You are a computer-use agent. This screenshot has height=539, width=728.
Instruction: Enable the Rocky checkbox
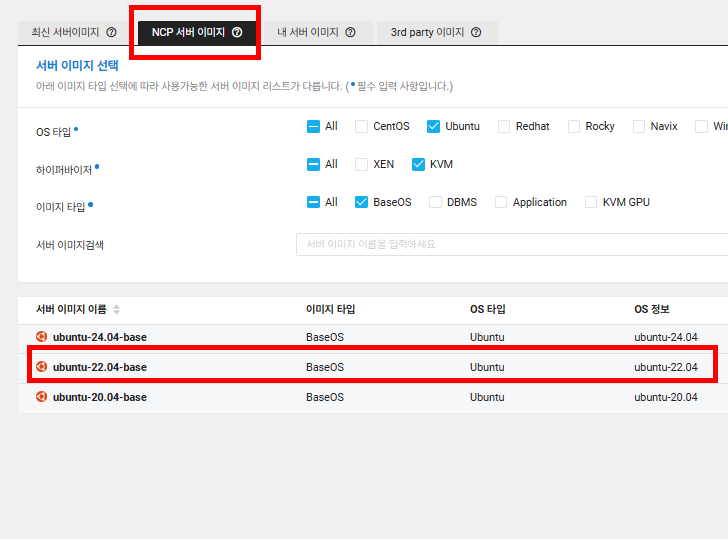pyautogui.click(x=574, y=126)
